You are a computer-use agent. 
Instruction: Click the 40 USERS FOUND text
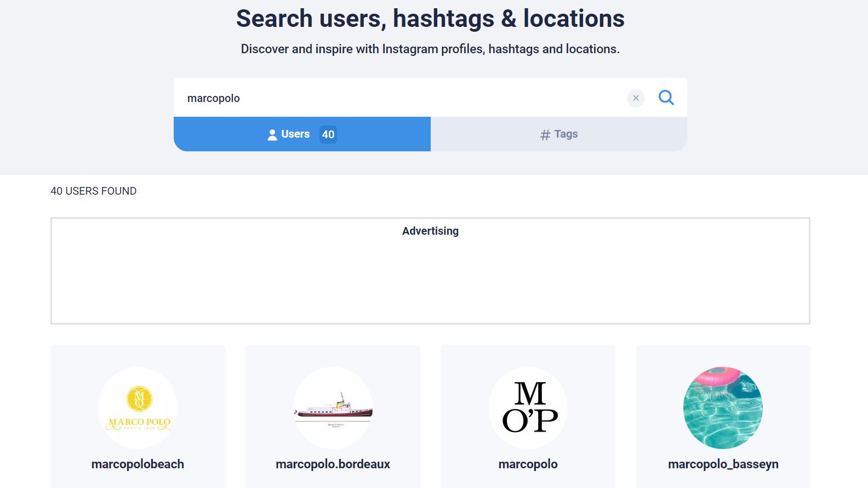click(93, 191)
